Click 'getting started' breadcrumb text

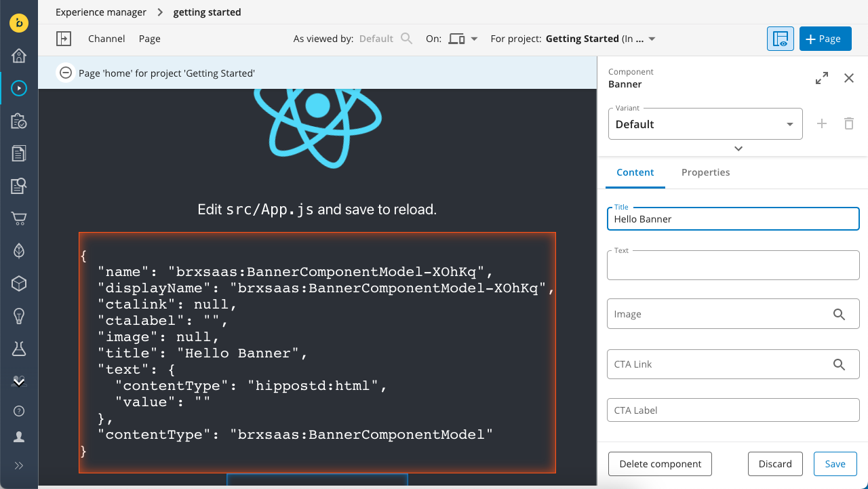207,12
